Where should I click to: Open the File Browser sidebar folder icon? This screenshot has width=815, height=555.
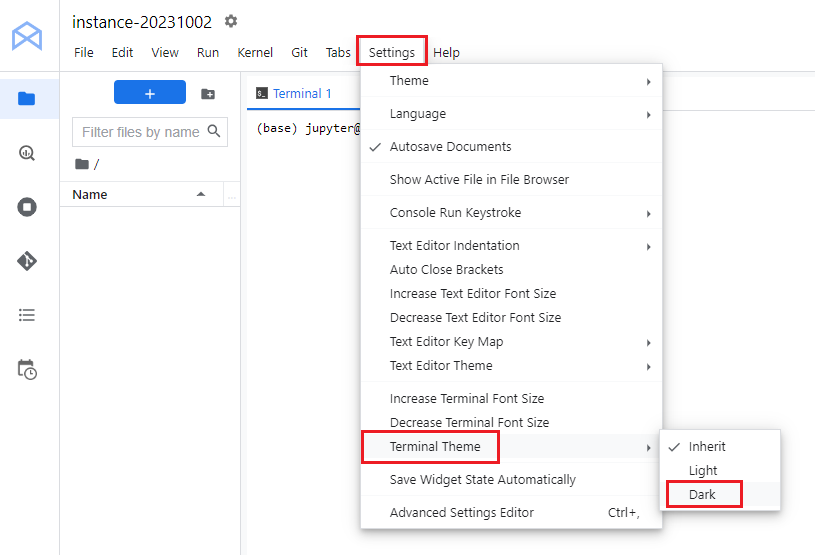[x=27, y=98]
